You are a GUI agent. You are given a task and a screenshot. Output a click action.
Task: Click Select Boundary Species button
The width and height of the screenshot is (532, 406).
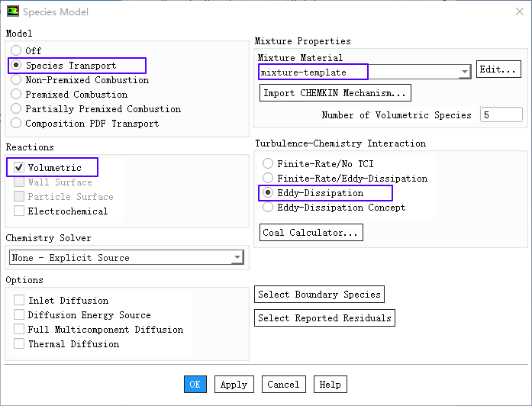click(319, 295)
